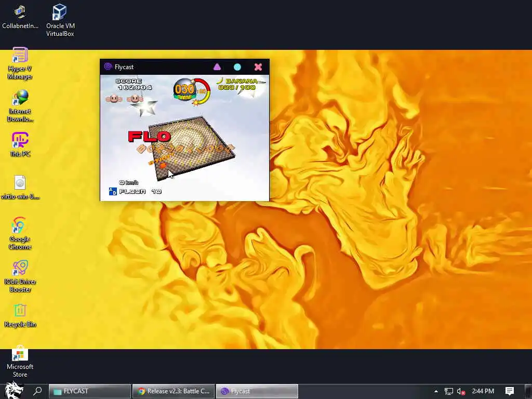Open the 2:44 PM clock

coord(483,391)
